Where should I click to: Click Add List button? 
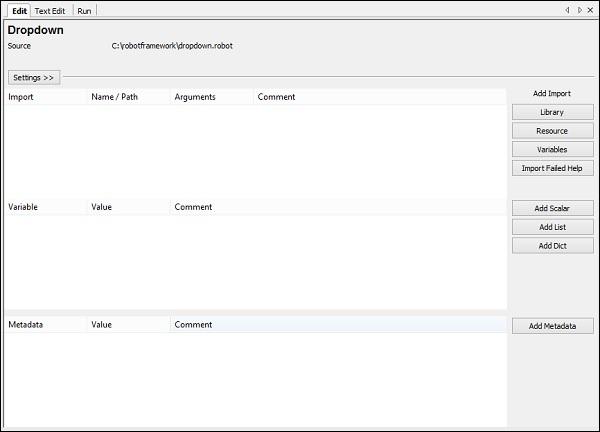click(x=553, y=227)
